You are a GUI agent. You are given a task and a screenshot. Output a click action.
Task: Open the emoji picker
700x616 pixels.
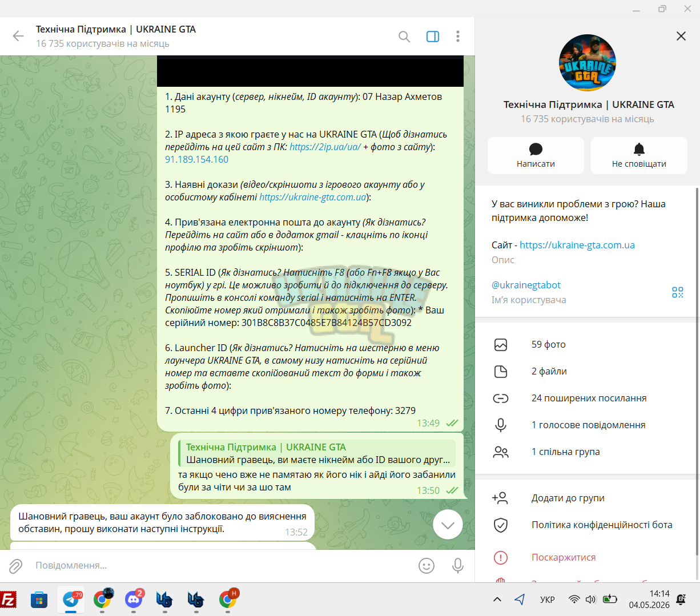[427, 566]
